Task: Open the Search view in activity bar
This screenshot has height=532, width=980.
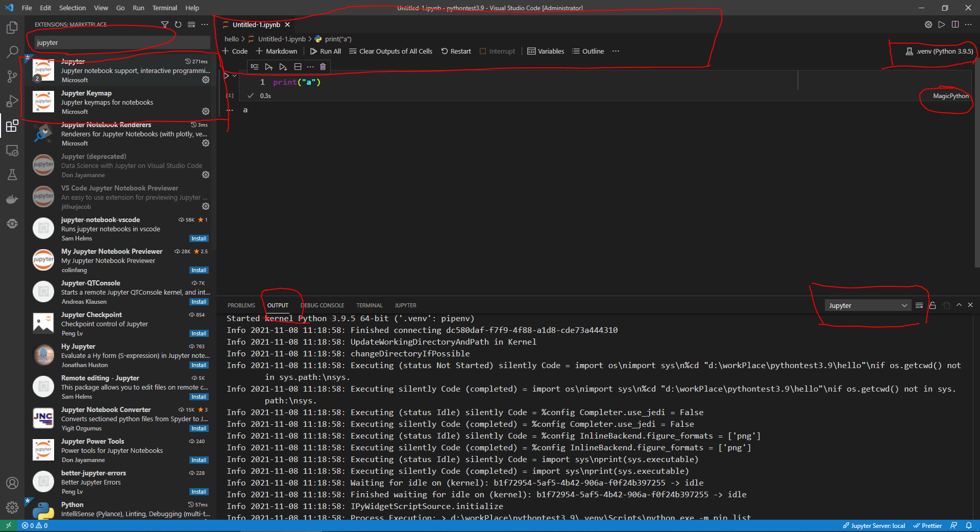Action: point(12,52)
